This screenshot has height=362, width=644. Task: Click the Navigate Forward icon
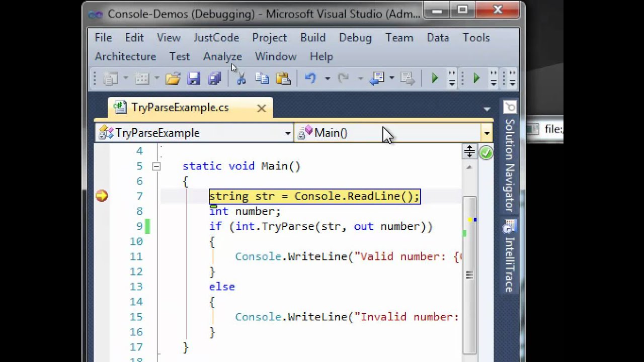tap(407, 78)
